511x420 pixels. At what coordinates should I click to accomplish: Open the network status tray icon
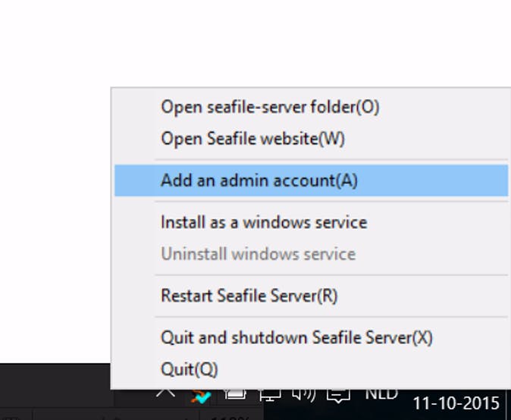coord(270,394)
